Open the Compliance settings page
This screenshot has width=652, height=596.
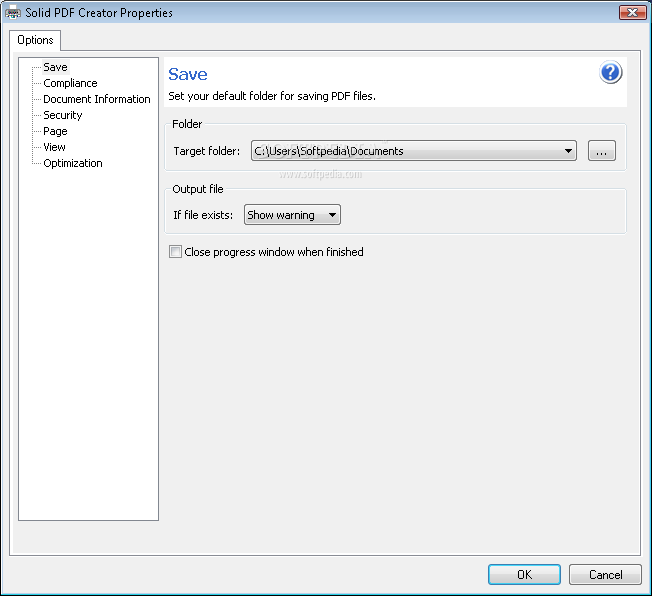tap(70, 83)
